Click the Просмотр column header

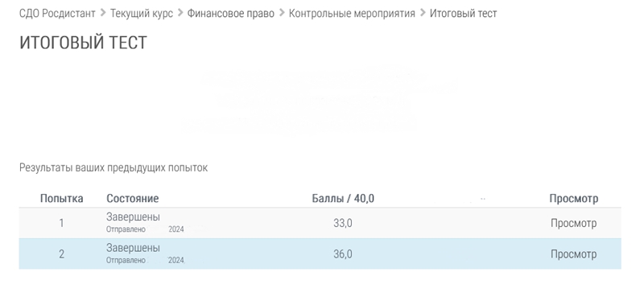(573, 199)
